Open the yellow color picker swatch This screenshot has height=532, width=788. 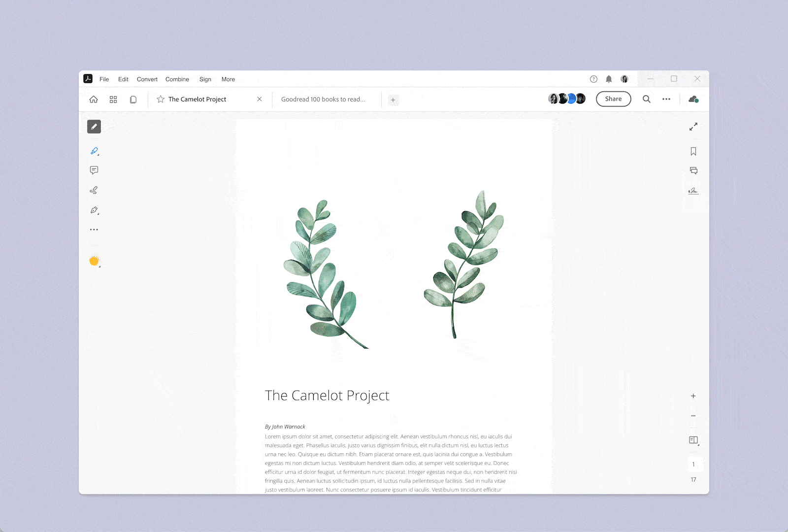point(94,261)
